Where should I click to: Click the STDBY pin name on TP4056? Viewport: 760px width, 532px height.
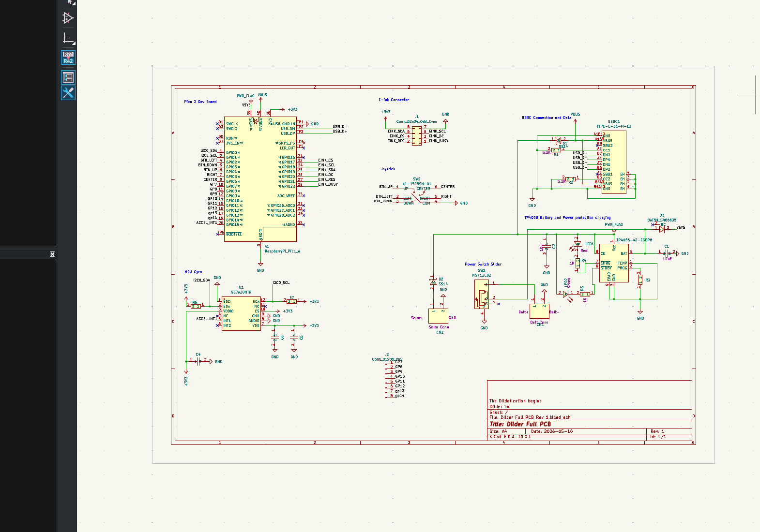click(606, 267)
